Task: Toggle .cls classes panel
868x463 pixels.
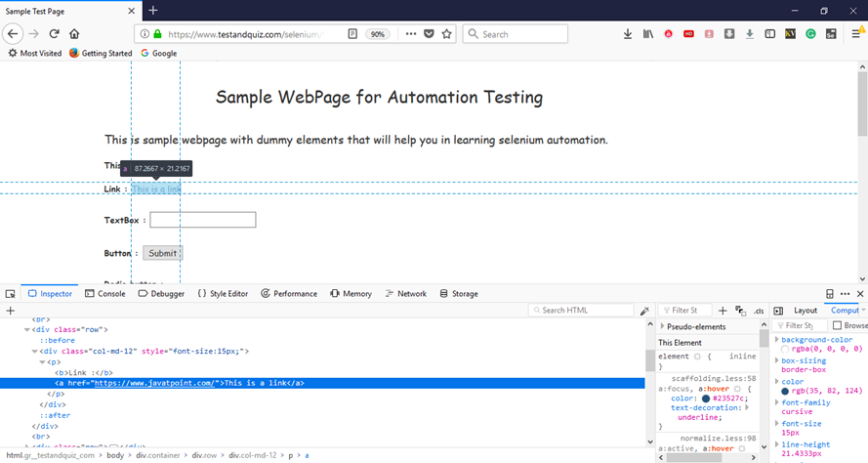Action: (759, 312)
